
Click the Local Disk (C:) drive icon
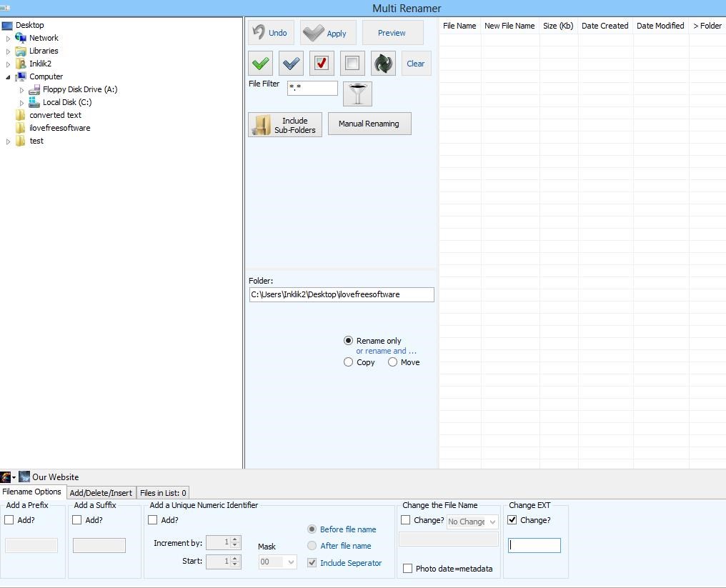click(34, 102)
